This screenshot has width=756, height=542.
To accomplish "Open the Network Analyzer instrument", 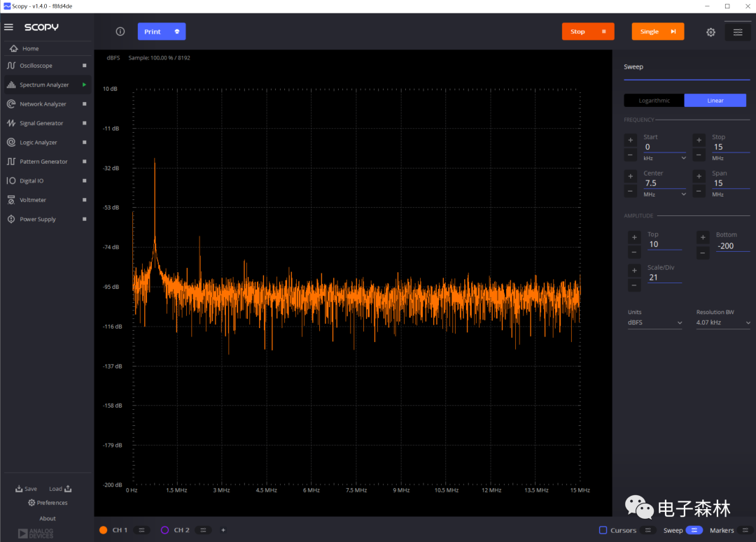I will [x=43, y=104].
